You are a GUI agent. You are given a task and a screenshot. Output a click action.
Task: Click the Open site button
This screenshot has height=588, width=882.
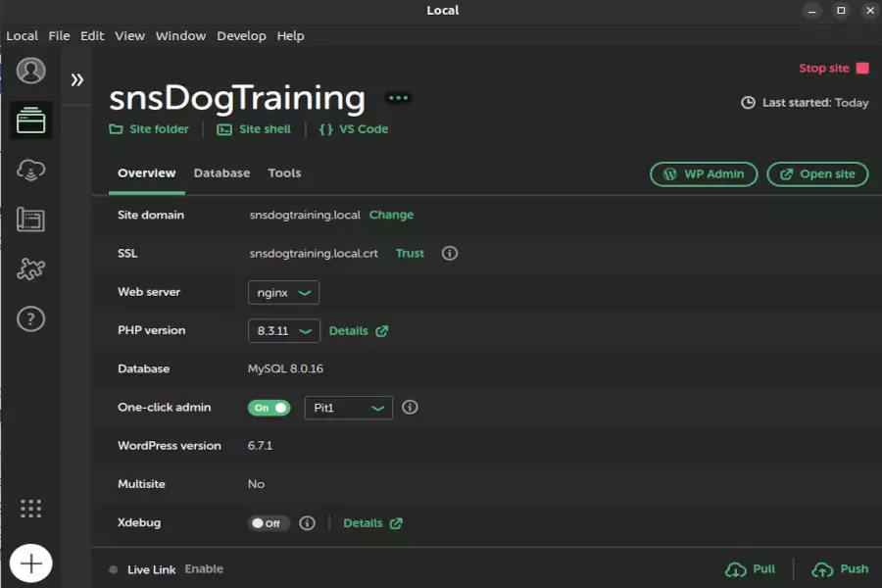[x=817, y=174]
